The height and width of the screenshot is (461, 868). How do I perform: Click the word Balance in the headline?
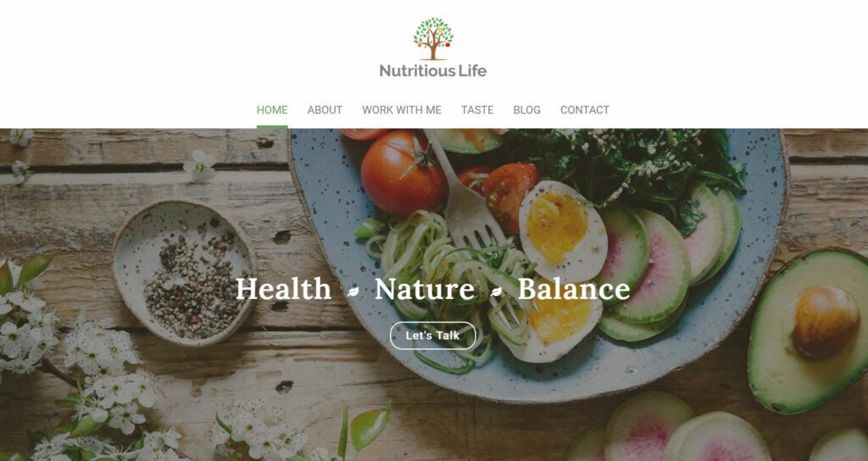(x=574, y=289)
